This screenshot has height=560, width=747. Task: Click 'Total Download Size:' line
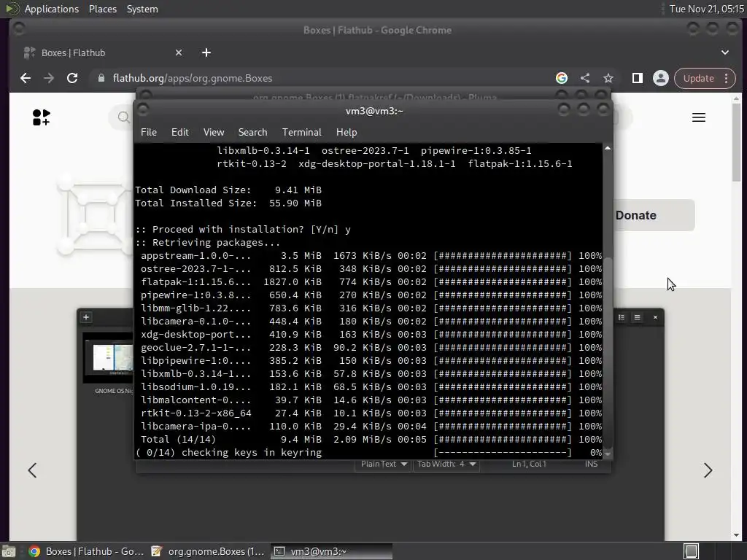coord(228,190)
